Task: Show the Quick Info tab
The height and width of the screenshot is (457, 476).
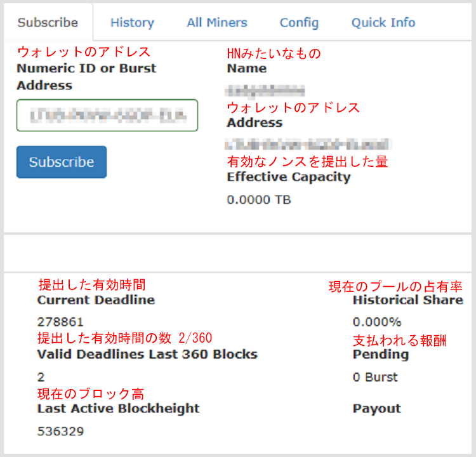Action: [x=383, y=23]
